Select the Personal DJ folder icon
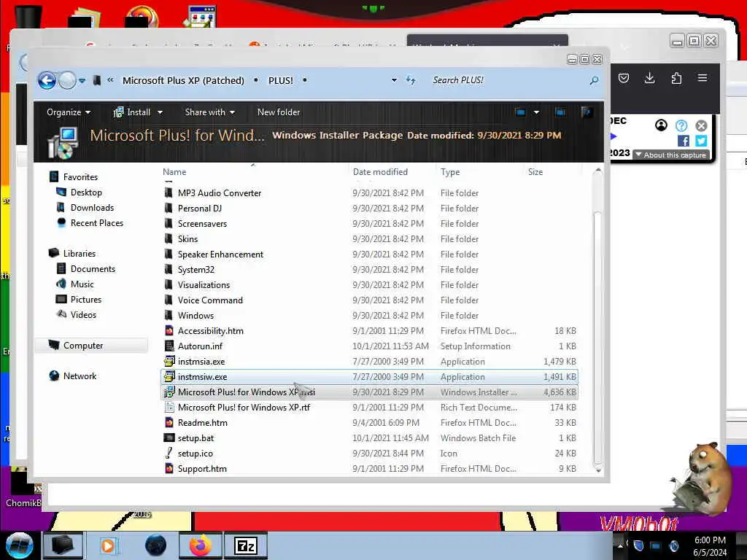Viewport: 747px width, 560px height. click(169, 208)
